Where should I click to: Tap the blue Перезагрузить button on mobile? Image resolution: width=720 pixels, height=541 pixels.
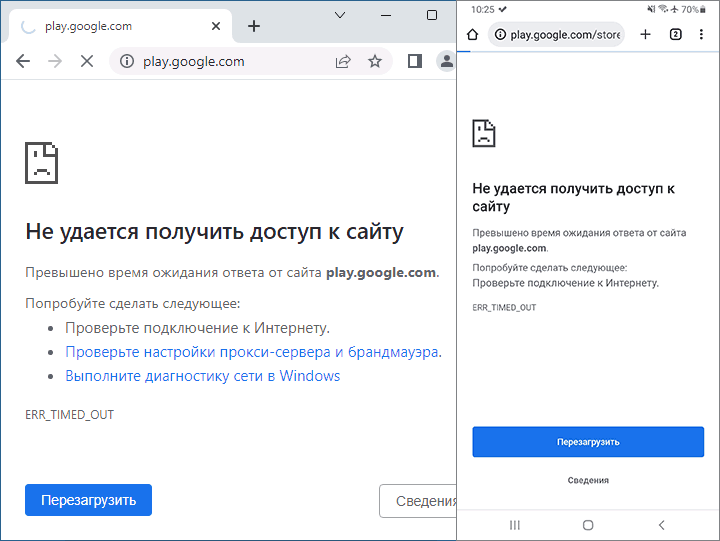coord(588,442)
